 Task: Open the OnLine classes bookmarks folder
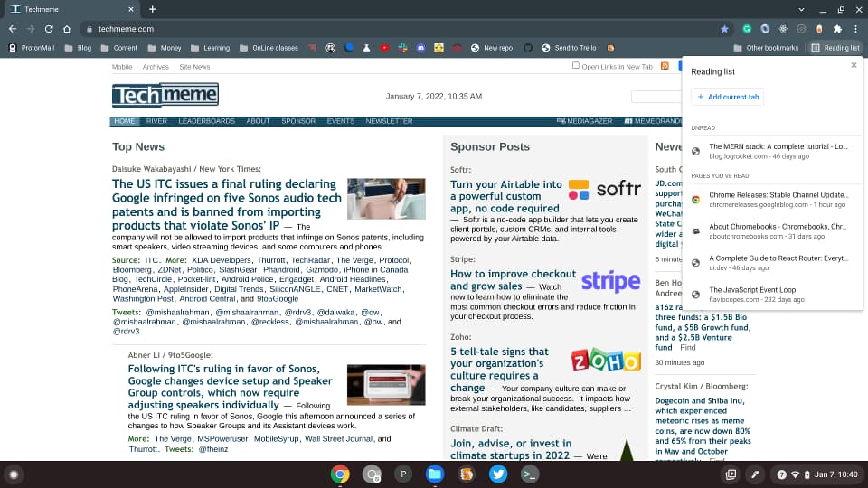269,48
